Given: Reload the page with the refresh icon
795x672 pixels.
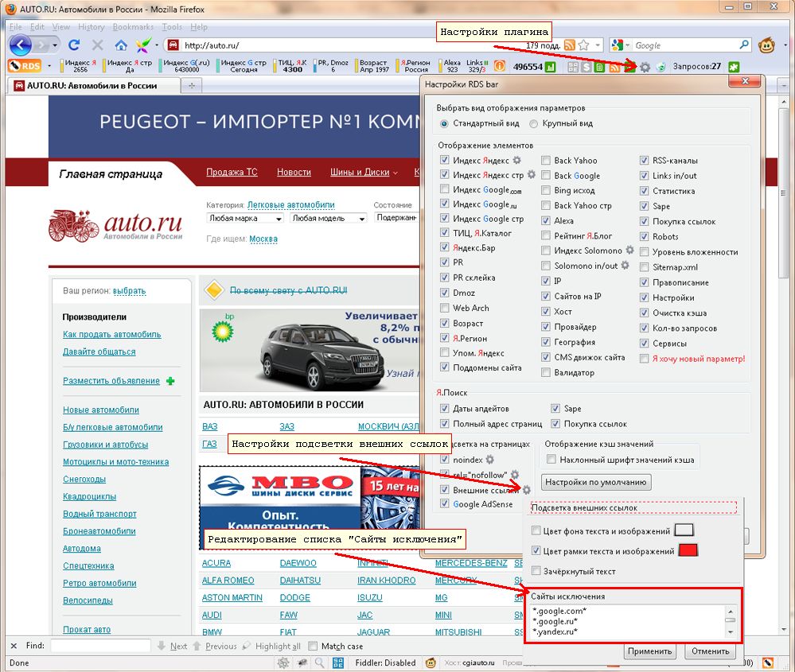Looking at the screenshot, I should pos(74,45).
